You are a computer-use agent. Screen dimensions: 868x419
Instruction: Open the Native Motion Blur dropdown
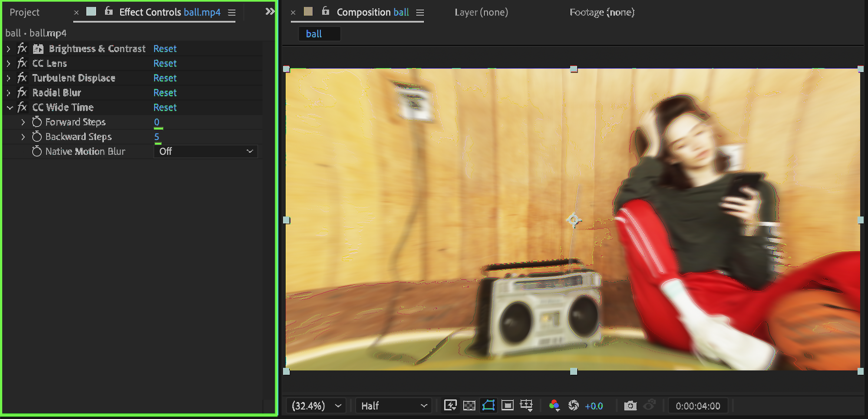tap(205, 151)
